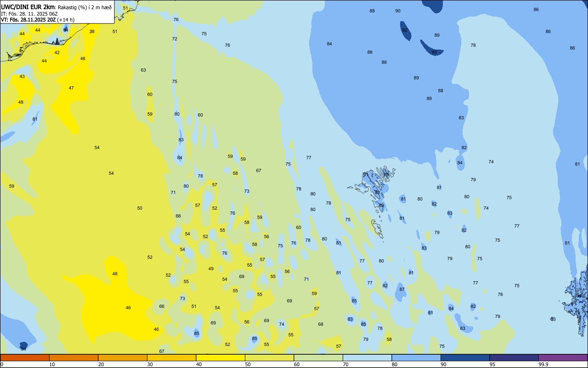Select the 'IT: Fös. 28. 11. 2025 06Z' line
The height and width of the screenshot is (368, 588).
pyautogui.click(x=29, y=14)
